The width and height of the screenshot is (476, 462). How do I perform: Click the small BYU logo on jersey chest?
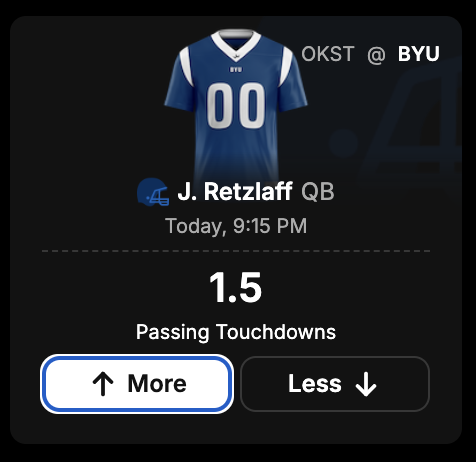[236, 70]
